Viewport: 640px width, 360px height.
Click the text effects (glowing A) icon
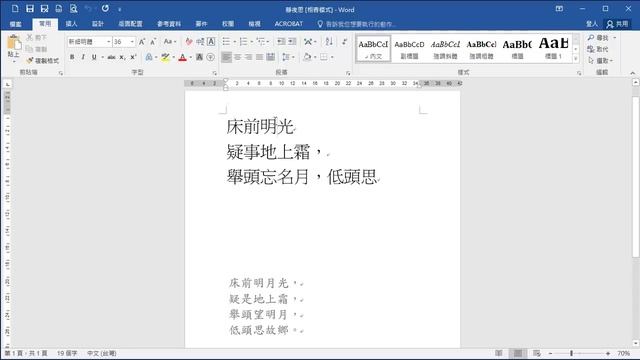pos(149,57)
